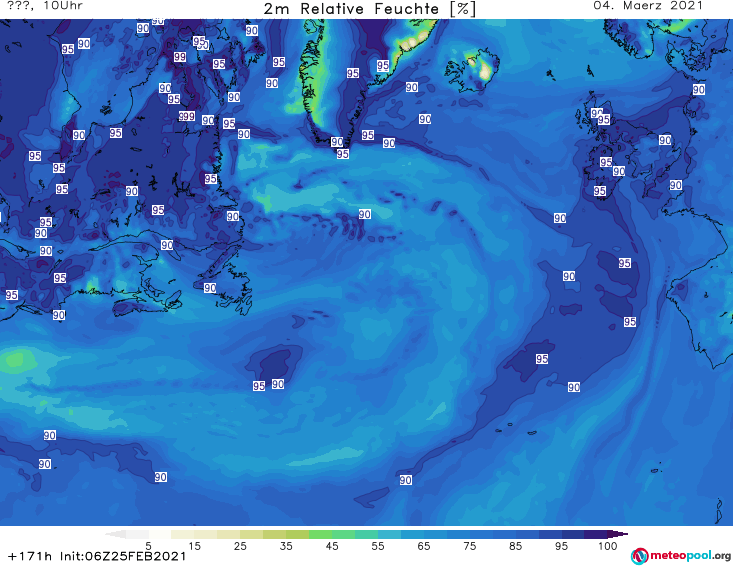
Task: Click the '+171h' forecast hour text
Action: coord(30,556)
